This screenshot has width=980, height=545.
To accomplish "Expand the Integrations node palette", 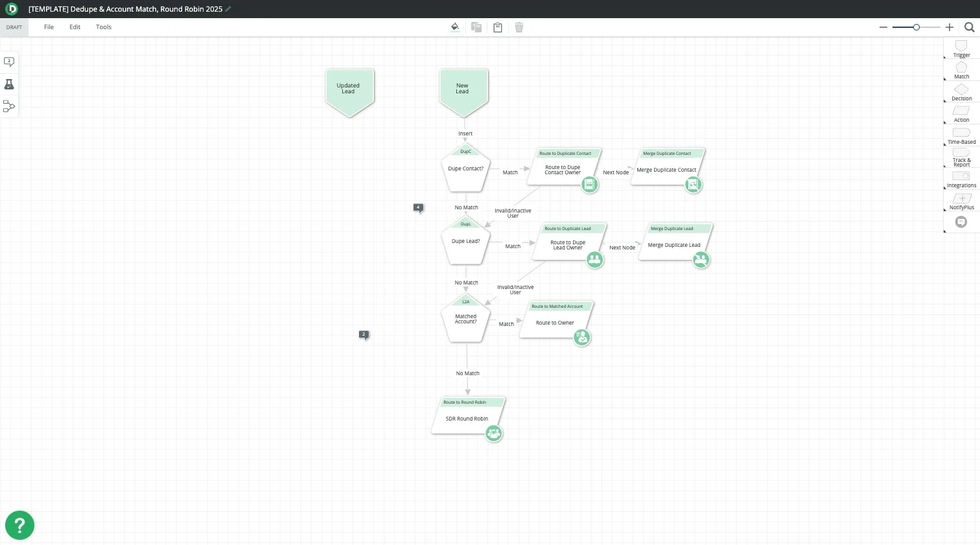I will point(961,178).
